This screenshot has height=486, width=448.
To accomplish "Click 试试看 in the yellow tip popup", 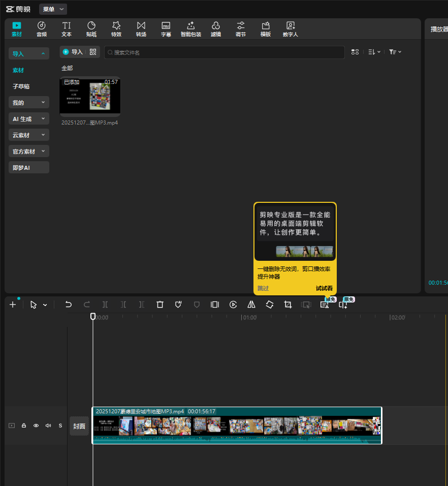I will (x=324, y=288).
